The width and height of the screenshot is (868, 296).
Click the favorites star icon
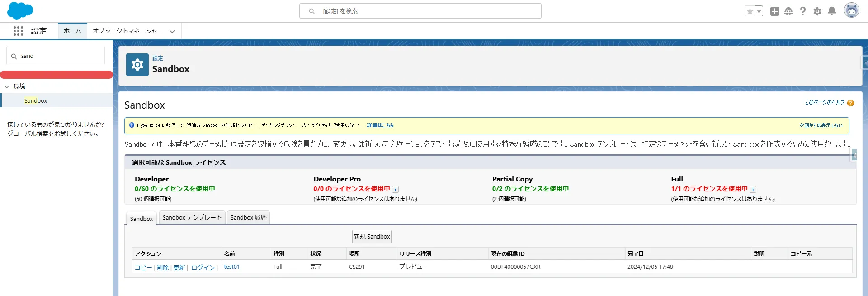click(x=750, y=11)
